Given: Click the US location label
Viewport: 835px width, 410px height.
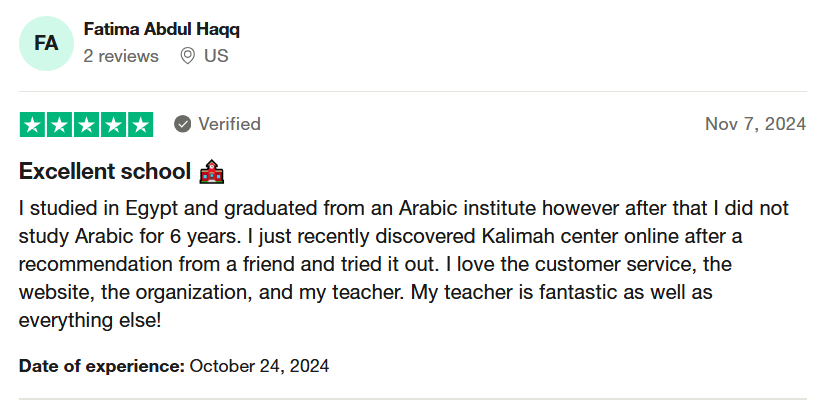Looking at the screenshot, I should 216,56.
